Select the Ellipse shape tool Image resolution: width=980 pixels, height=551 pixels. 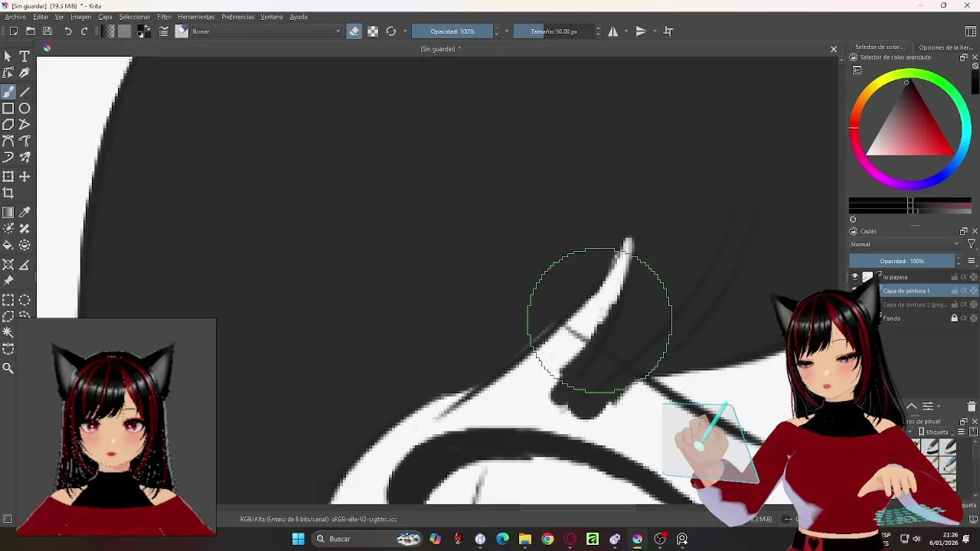(24, 109)
